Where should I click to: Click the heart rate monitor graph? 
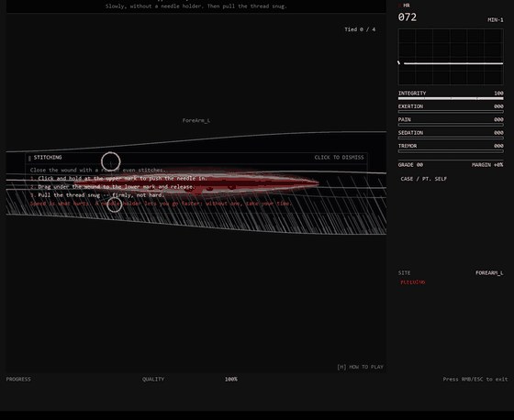pos(451,57)
